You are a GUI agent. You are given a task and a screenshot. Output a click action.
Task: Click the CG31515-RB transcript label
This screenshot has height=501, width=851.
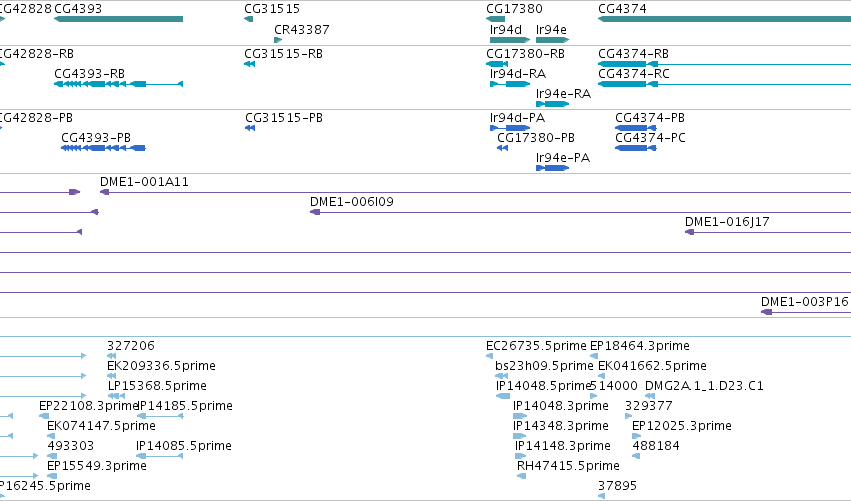[283, 54]
